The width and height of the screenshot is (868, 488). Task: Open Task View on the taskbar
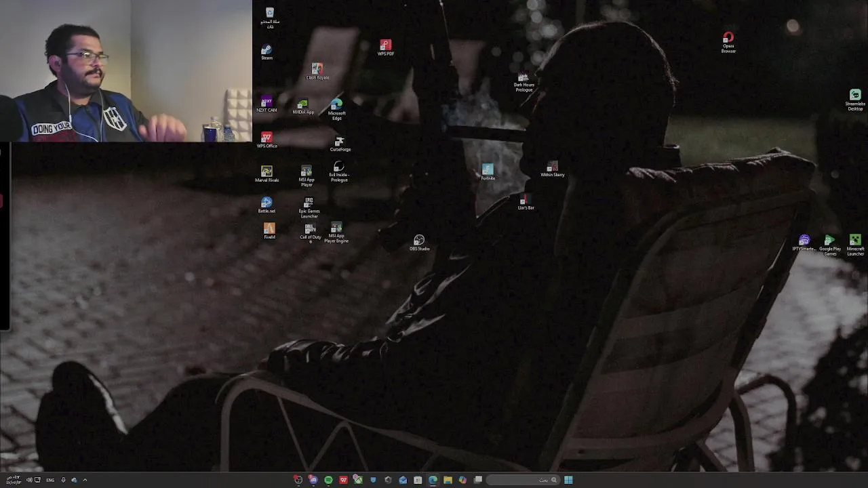coord(478,479)
